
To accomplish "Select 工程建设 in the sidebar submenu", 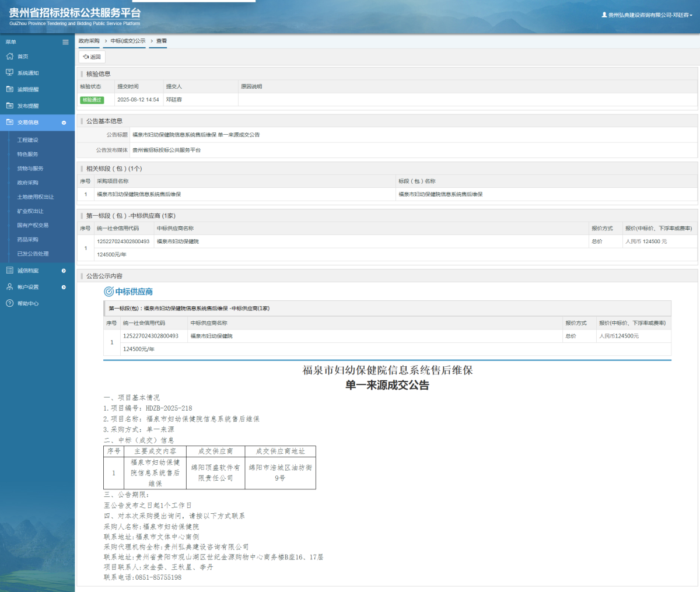I will point(27,140).
